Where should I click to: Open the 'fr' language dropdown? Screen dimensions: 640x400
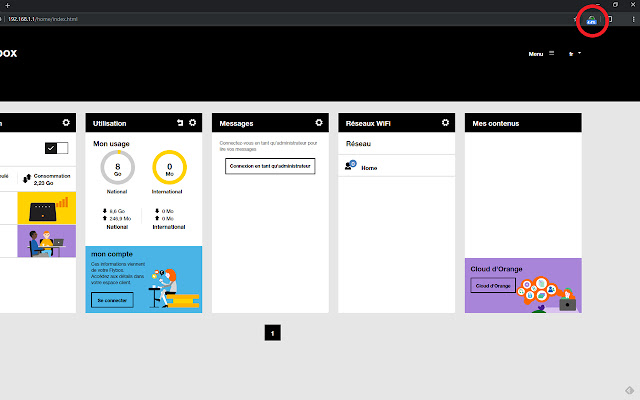point(575,53)
